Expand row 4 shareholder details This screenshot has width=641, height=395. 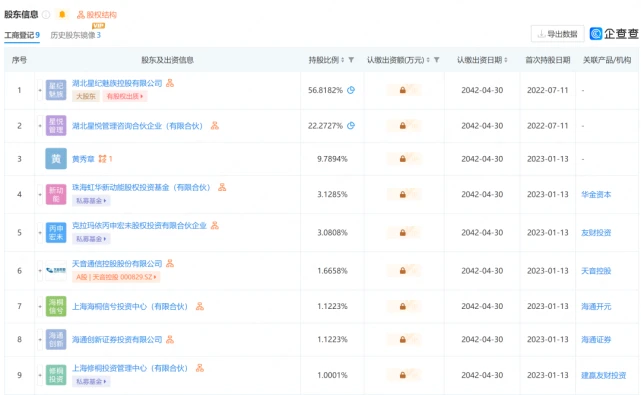pos(40,194)
